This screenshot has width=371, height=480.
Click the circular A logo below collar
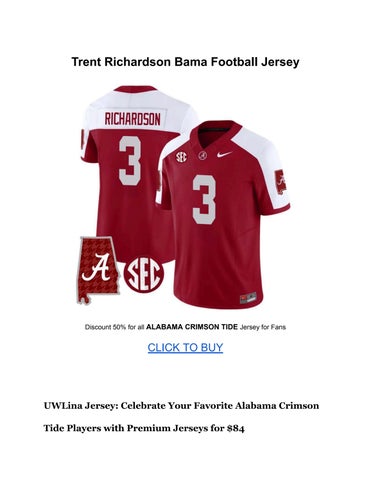pos(202,155)
